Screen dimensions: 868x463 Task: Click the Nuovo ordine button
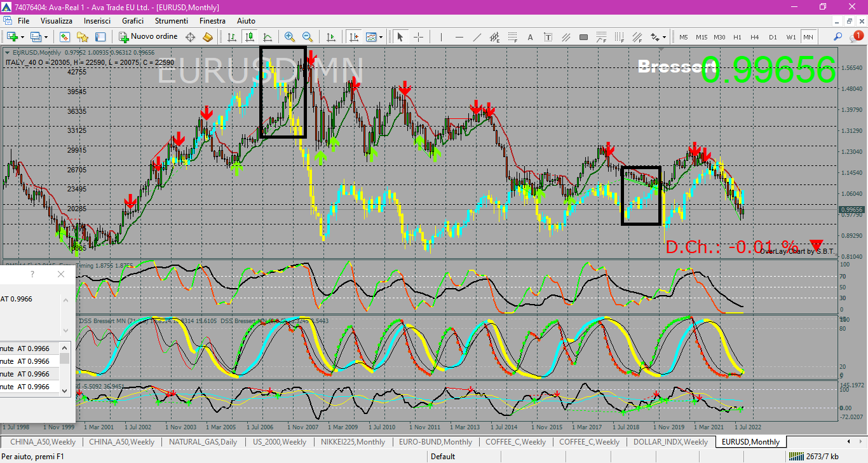148,37
